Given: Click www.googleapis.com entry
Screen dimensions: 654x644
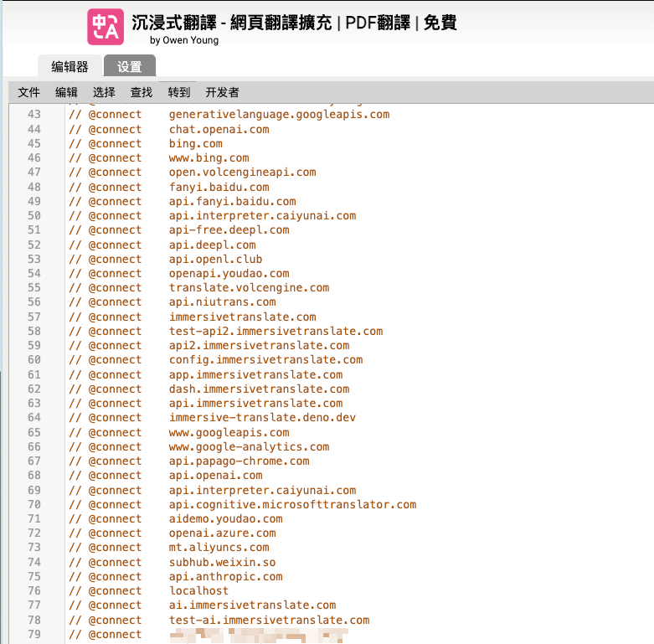Looking at the screenshot, I should [229, 432].
